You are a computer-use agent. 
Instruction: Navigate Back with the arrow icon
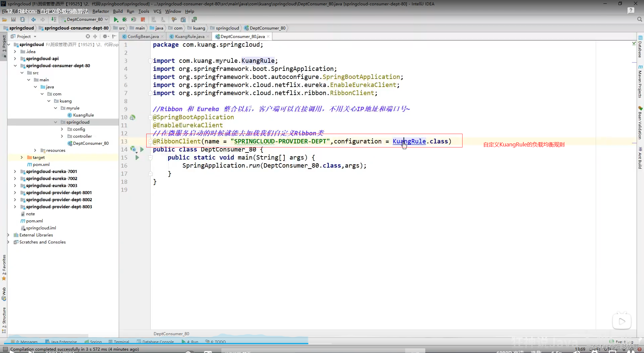click(34, 19)
